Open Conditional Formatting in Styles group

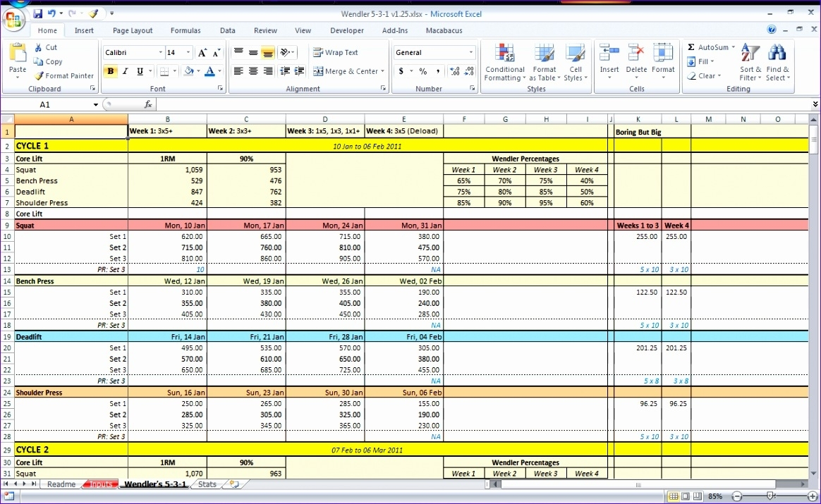[504, 62]
